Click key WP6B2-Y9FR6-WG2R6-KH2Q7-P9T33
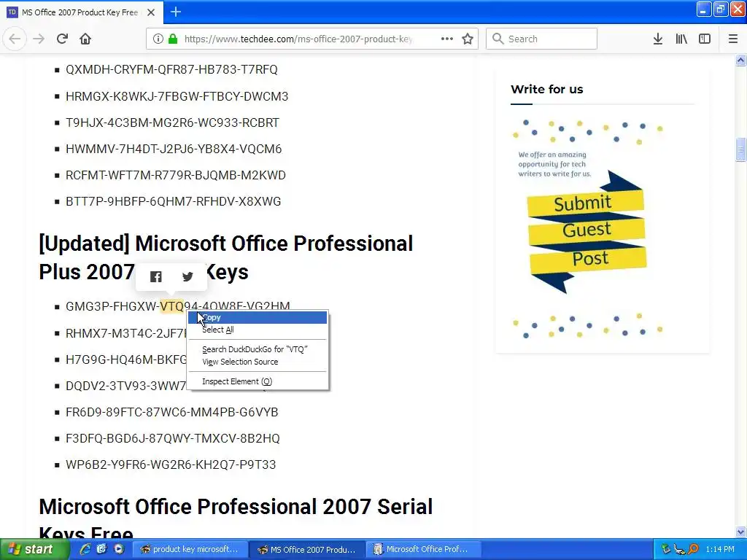This screenshot has height=560, width=747. 171,464
